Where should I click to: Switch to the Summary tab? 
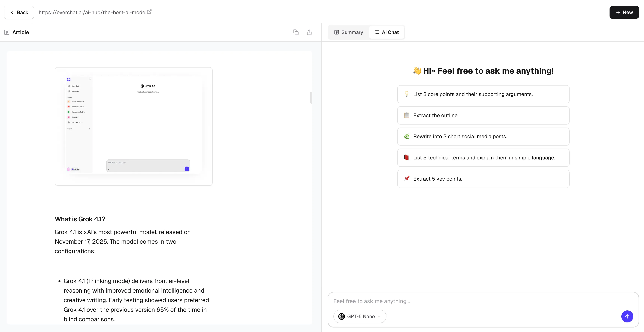348,32
